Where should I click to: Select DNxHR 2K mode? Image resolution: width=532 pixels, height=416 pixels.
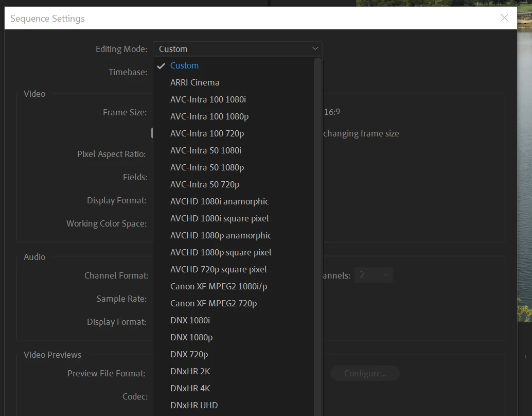234,371
